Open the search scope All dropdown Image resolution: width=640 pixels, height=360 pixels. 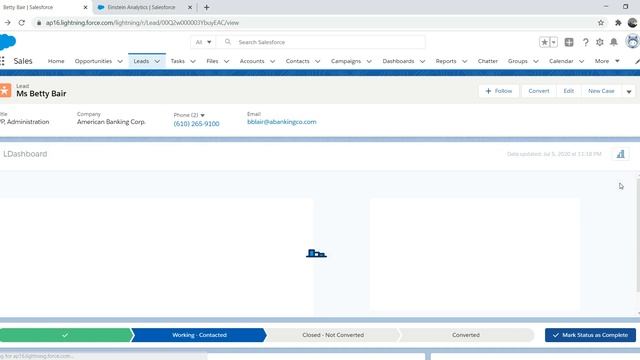(x=203, y=42)
